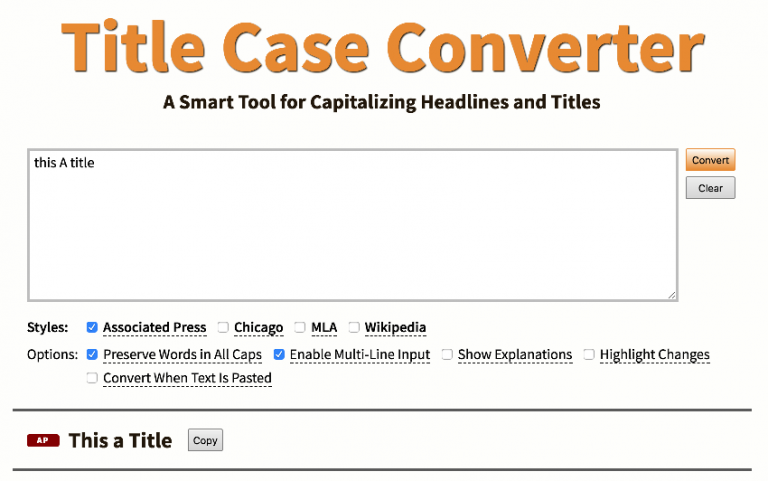Image resolution: width=768 pixels, height=481 pixels.
Task: Select the converted text 'This a Title'
Action: point(120,440)
